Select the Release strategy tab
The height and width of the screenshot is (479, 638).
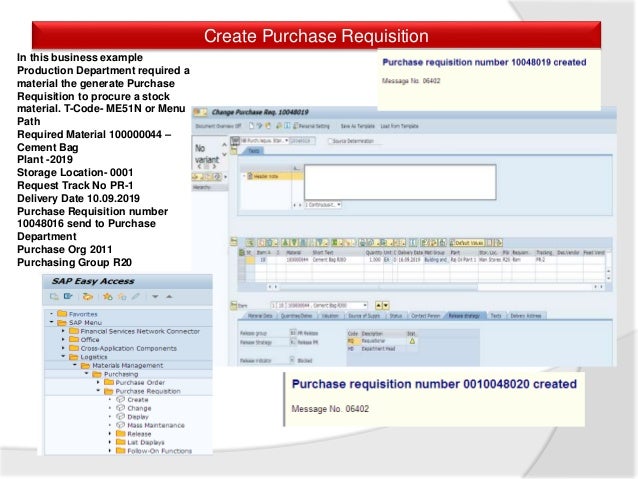(464, 316)
